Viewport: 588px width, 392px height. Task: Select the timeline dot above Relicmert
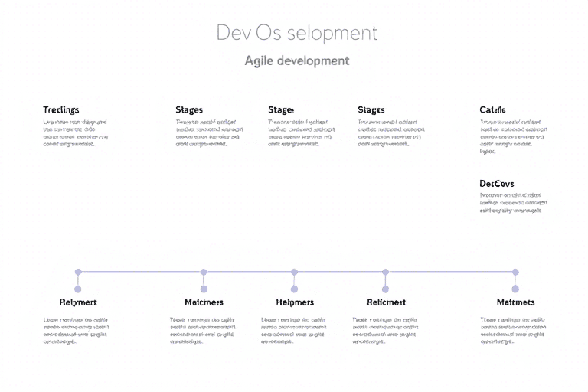(385, 272)
